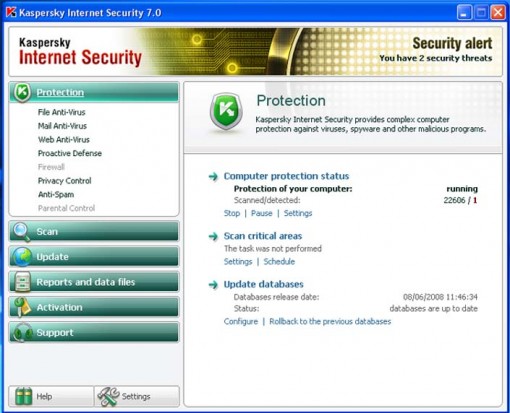
Task: Click the 'Protection of your computer:' label
Action: tap(293, 189)
